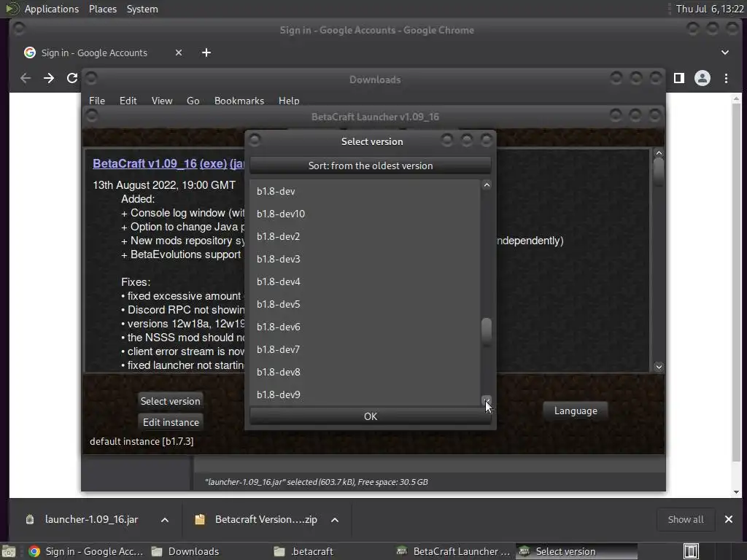Open Go menu in Downloads window
747x560 pixels.
193,101
